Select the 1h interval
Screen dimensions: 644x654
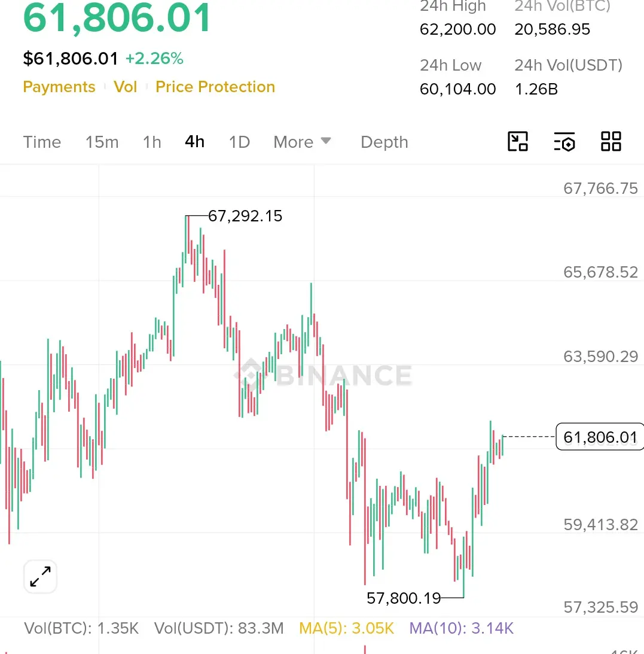pyautogui.click(x=152, y=142)
